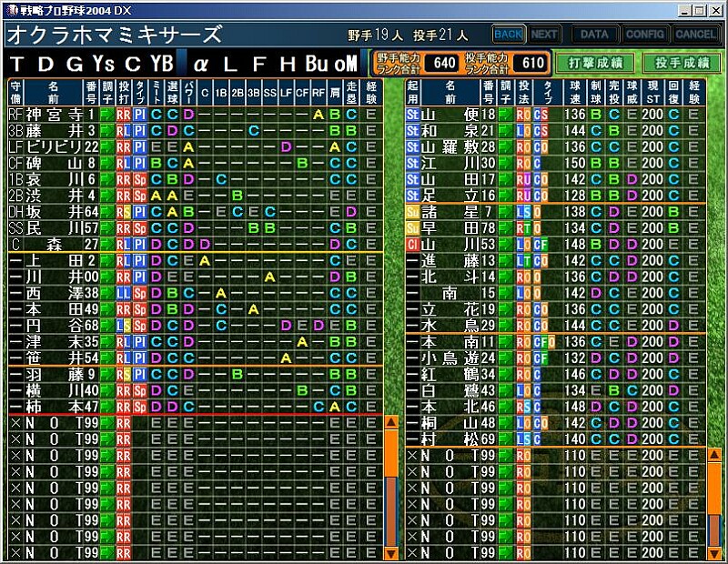Screen dimensions: 728x564
Task: Select fielder 横川 in the roster
Action: pyautogui.click(x=196, y=391)
